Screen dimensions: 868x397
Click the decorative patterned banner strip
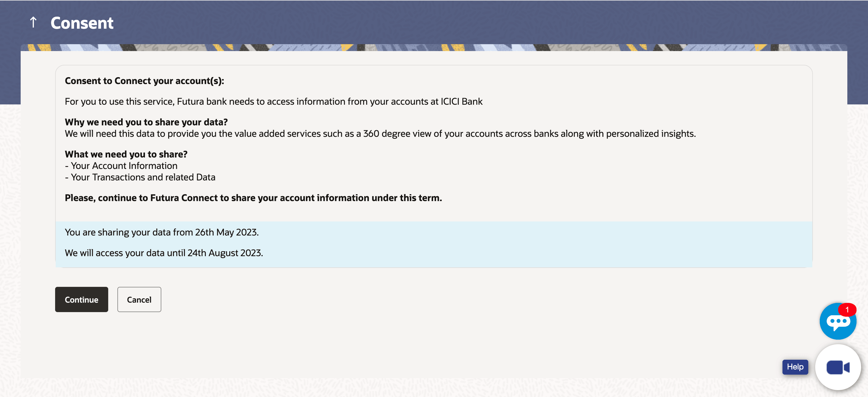point(434,48)
